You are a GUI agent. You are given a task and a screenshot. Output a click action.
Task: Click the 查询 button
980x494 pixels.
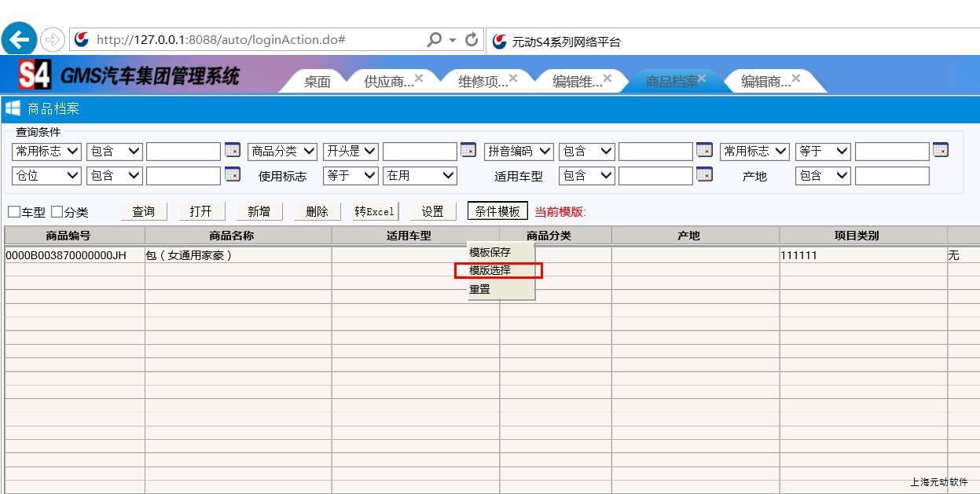(143, 211)
